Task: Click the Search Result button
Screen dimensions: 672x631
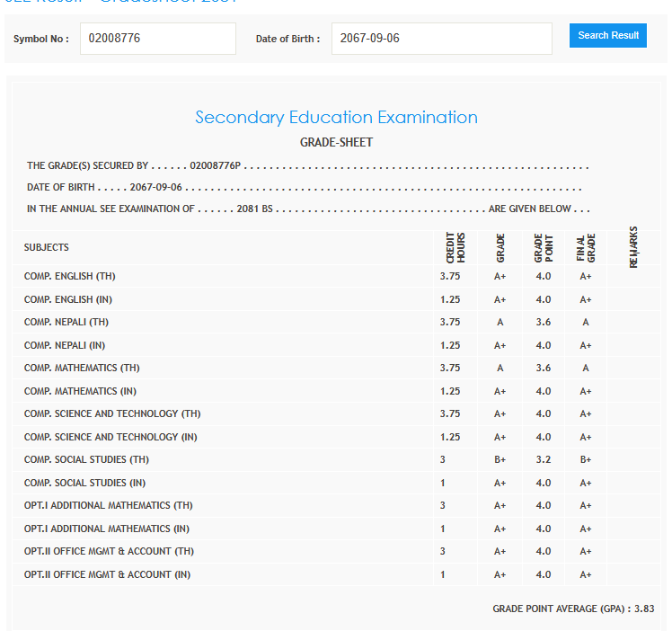Action: coord(607,36)
